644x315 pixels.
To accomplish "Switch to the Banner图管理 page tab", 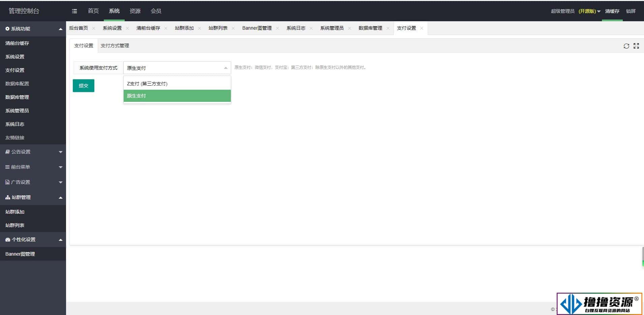I will [257, 28].
